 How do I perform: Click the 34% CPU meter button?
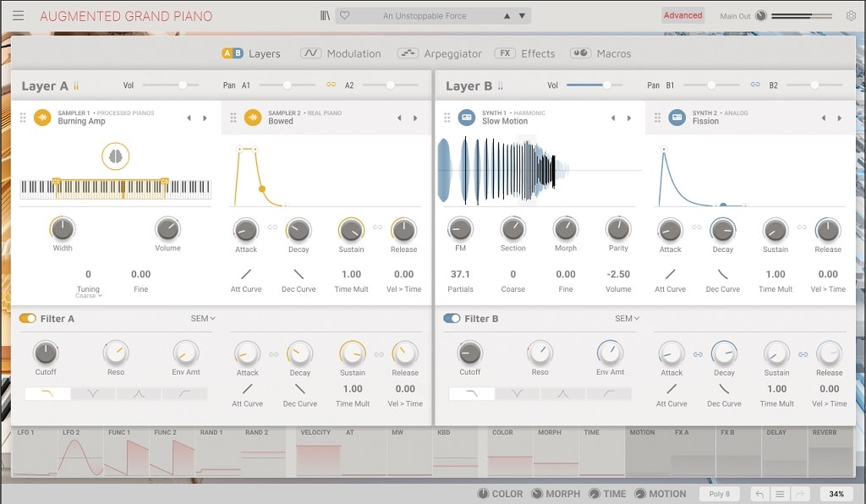click(x=836, y=494)
